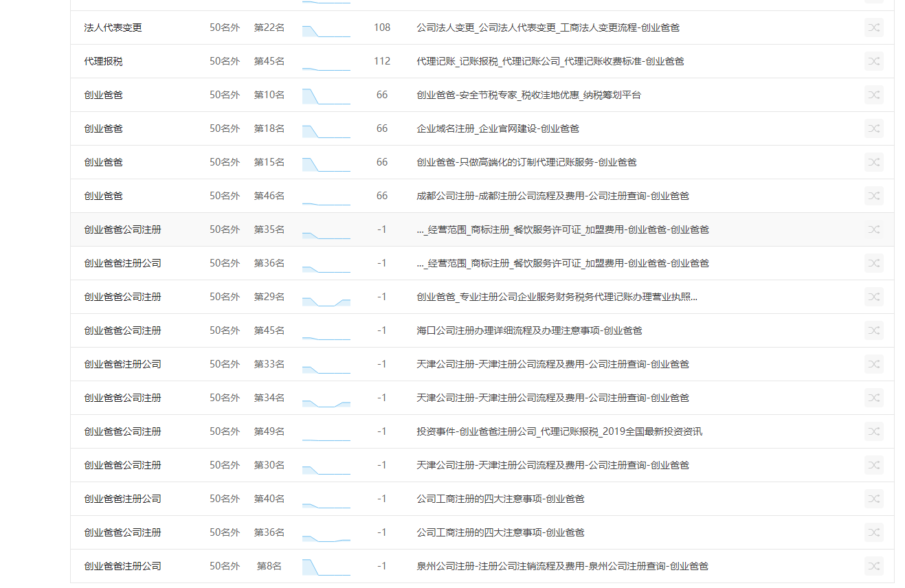
Task: Click shuffle icon in the 第10名 row
Action: tap(873, 95)
